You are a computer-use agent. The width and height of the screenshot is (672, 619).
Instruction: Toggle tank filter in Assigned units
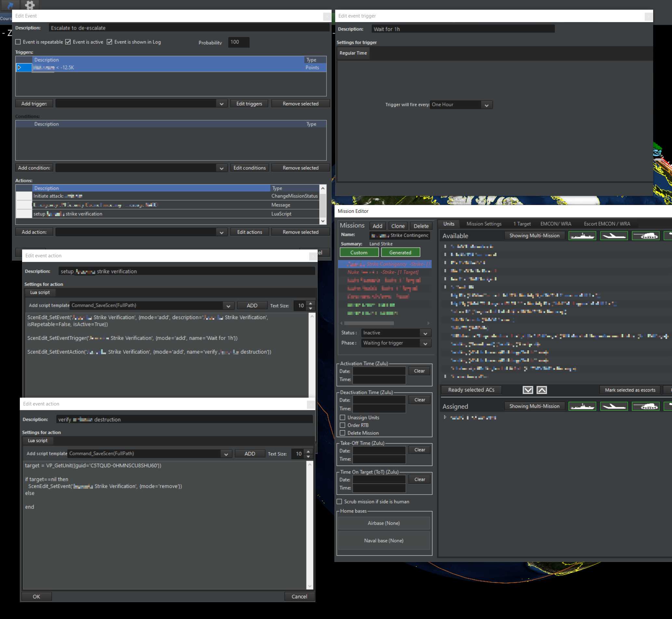(645, 406)
